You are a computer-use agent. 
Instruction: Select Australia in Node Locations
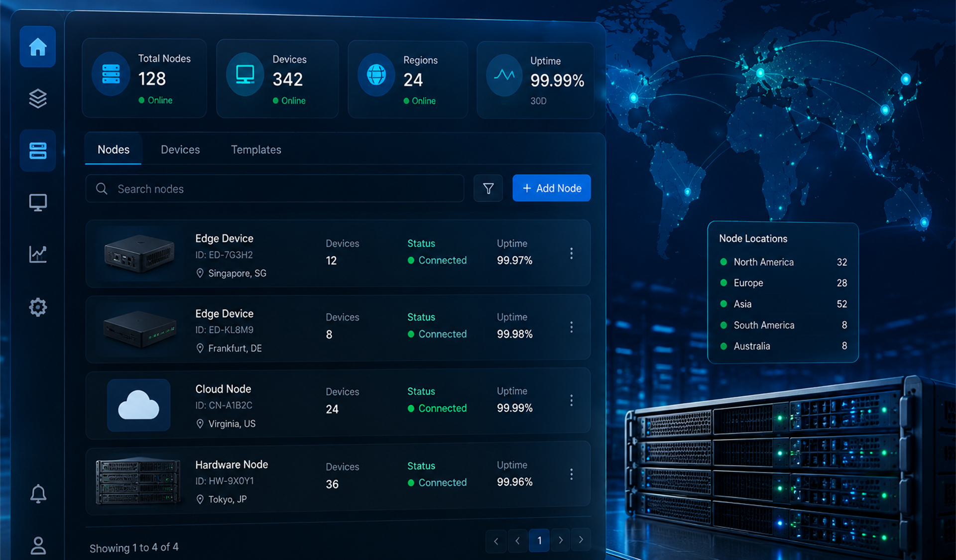click(x=783, y=346)
